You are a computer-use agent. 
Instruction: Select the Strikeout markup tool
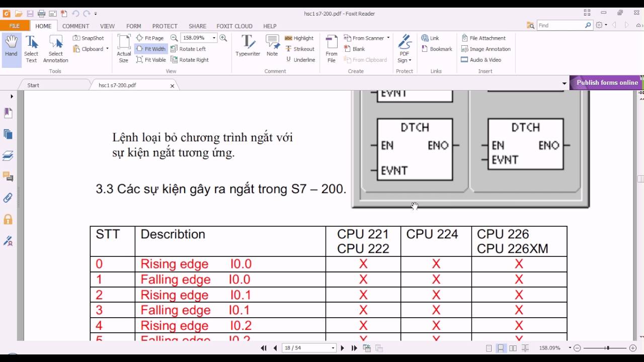pos(300,49)
